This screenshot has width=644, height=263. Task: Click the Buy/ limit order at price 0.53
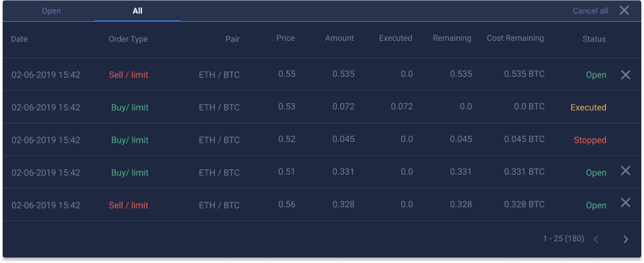tap(130, 107)
